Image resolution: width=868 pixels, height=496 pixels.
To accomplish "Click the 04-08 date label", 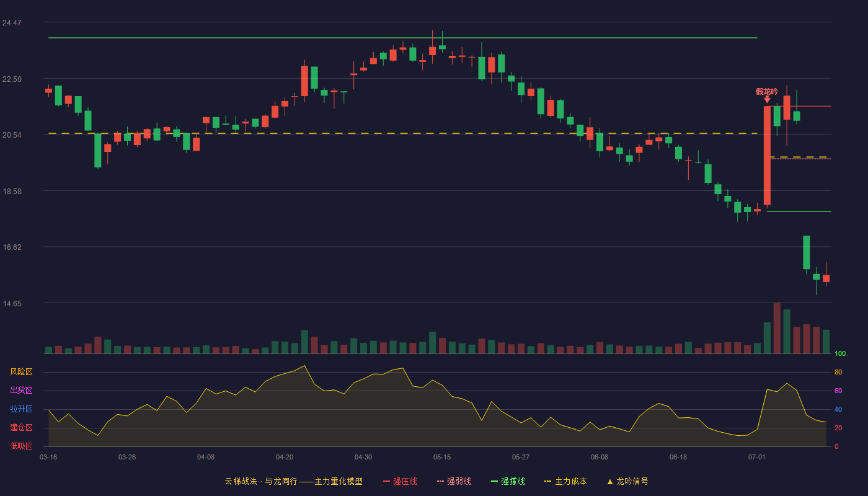I will [x=206, y=457].
